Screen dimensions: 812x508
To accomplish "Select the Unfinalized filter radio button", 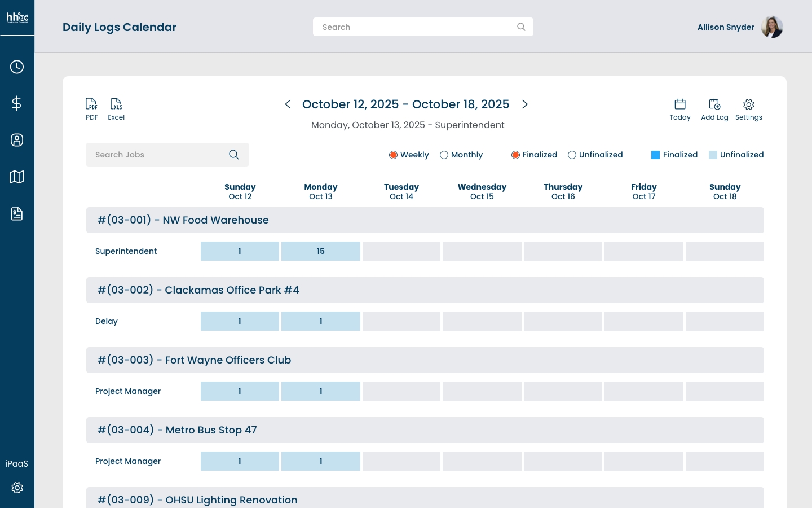I will [x=572, y=155].
